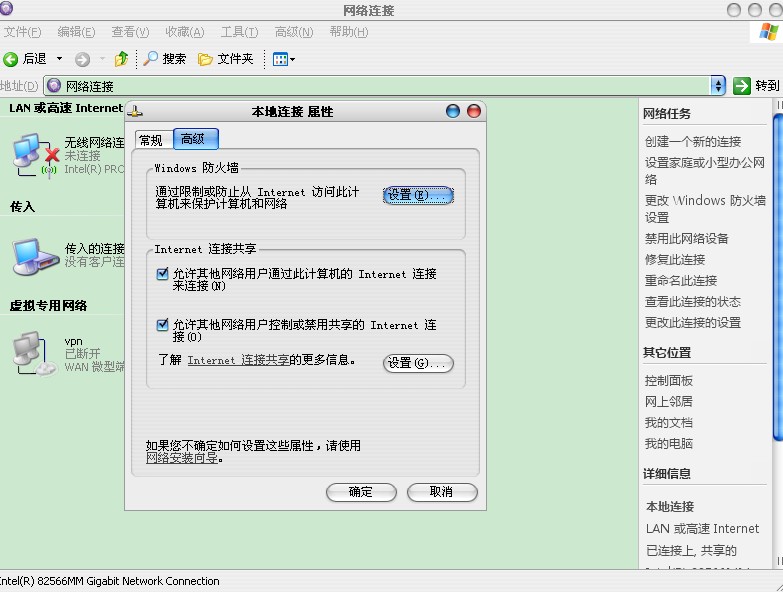783x592 pixels.
Task: Uncheck allow users to control shared connection
Action: (x=163, y=325)
